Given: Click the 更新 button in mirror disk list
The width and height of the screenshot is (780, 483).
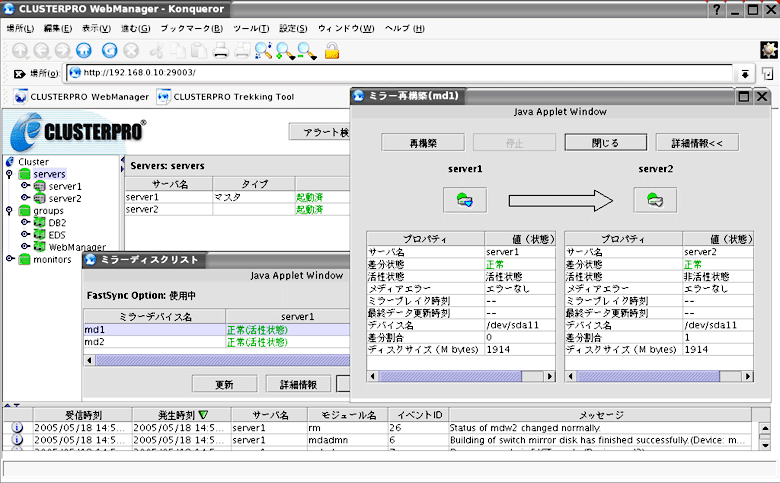Looking at the screenshot, I should pos(224,384).
